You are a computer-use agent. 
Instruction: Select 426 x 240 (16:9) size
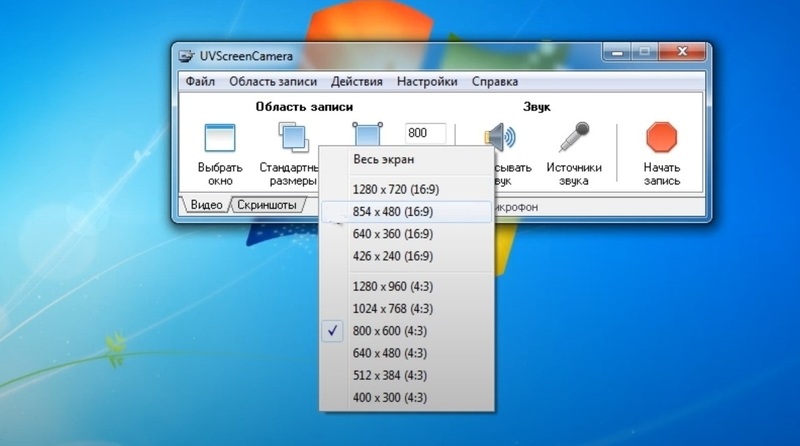(407, 256)
